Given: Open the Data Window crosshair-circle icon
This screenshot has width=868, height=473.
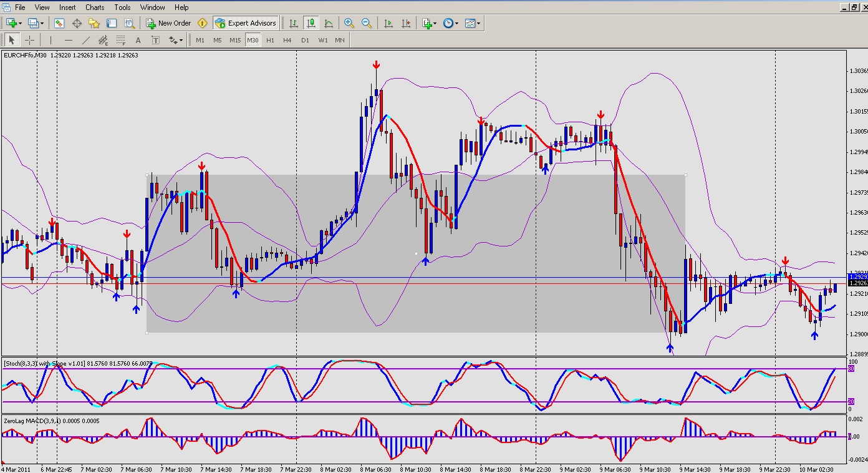Looking at the screenshot, I should (77, 23).
